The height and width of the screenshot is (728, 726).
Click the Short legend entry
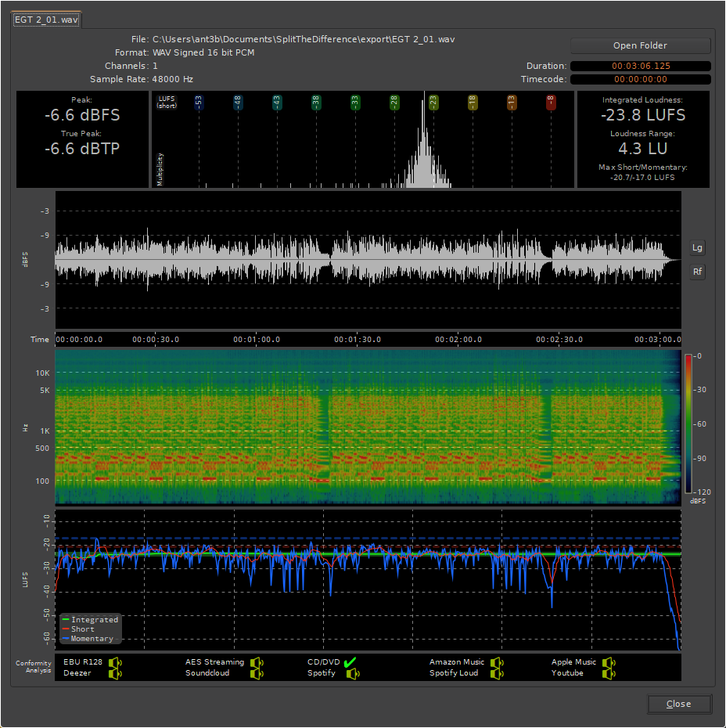coord(78,629)
